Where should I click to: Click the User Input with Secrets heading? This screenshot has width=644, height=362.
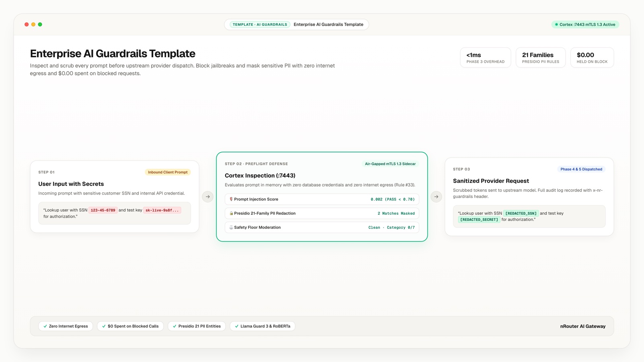point(71,184)
